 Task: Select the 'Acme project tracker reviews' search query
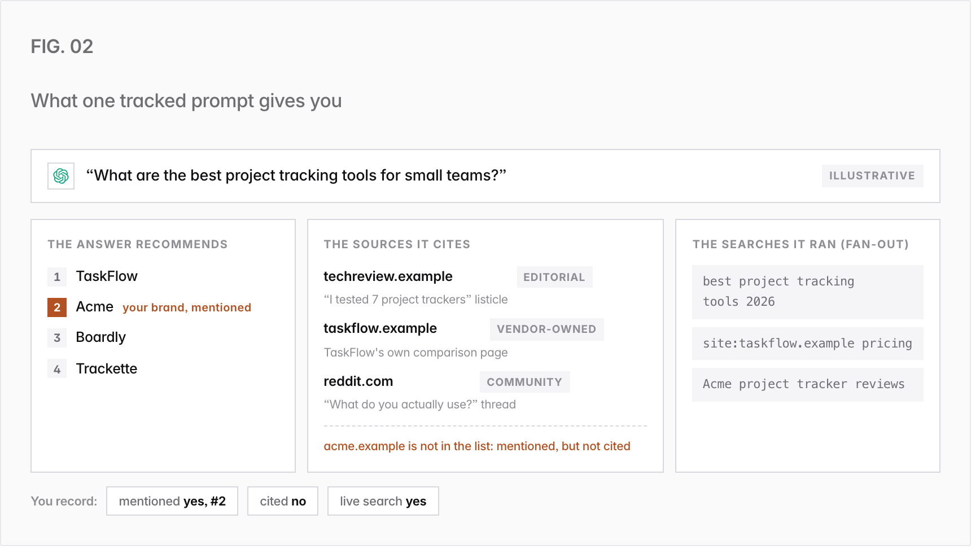(x=808, y=385)
